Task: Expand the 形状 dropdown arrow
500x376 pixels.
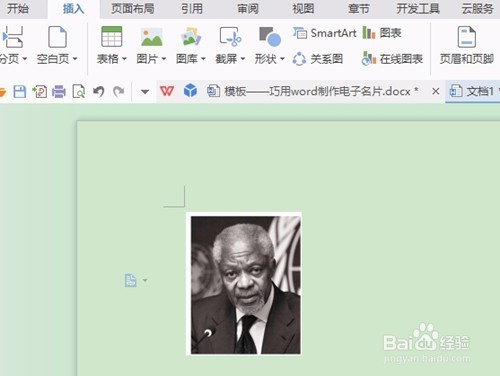Action: pyautogui.click(x=282, y=59)
